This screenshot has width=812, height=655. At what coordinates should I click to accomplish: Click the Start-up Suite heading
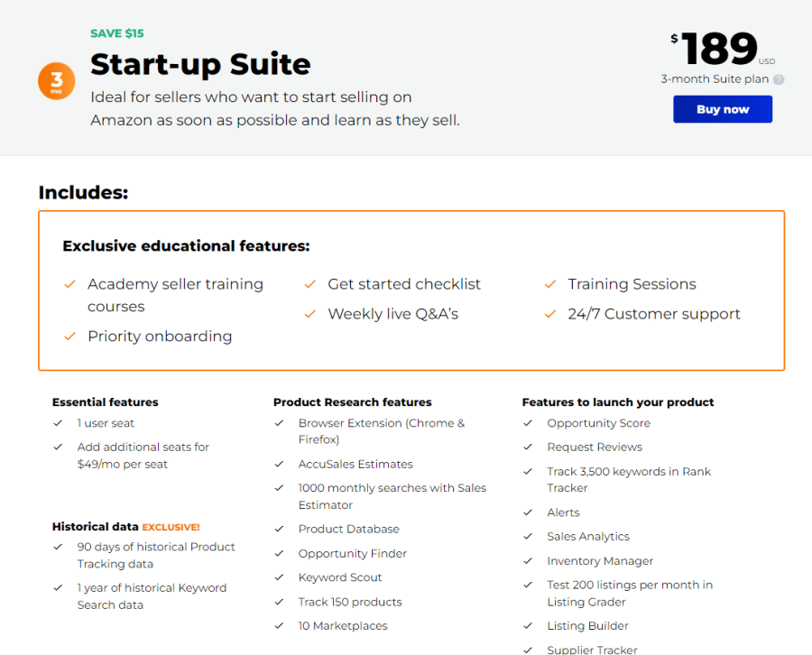[x=200, y=64]
